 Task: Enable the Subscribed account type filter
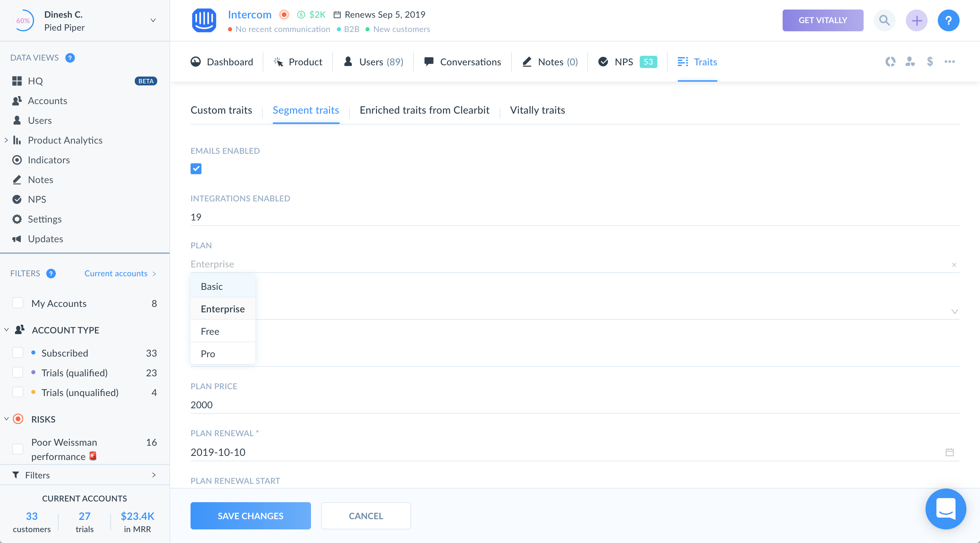click(x=18, y=353)
